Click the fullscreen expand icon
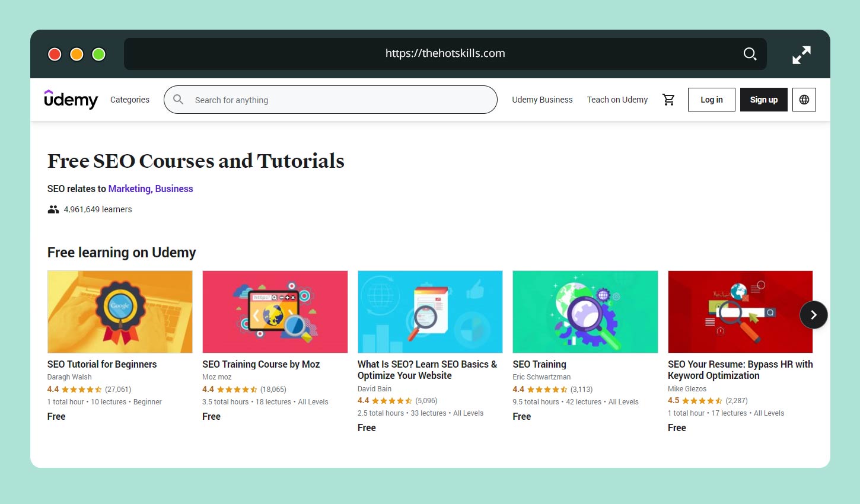This screenshot has height=504, width=860. 801,54
